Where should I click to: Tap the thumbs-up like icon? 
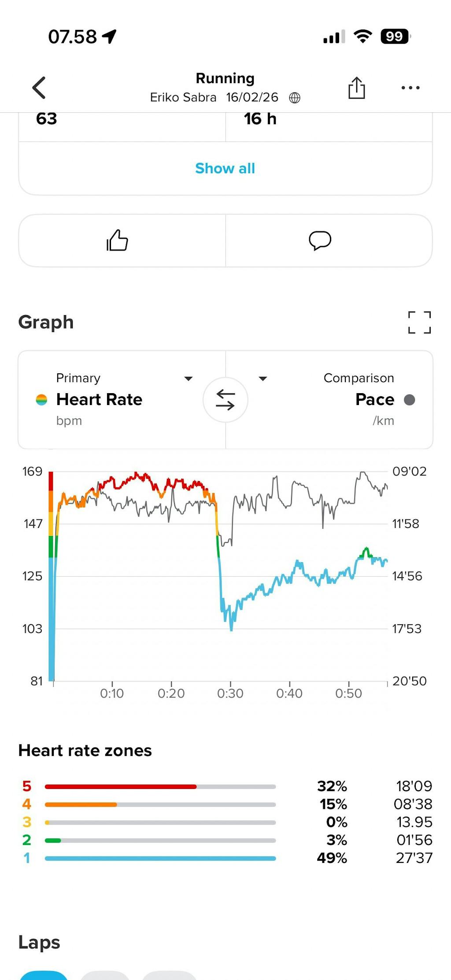(x=117, y=240)
